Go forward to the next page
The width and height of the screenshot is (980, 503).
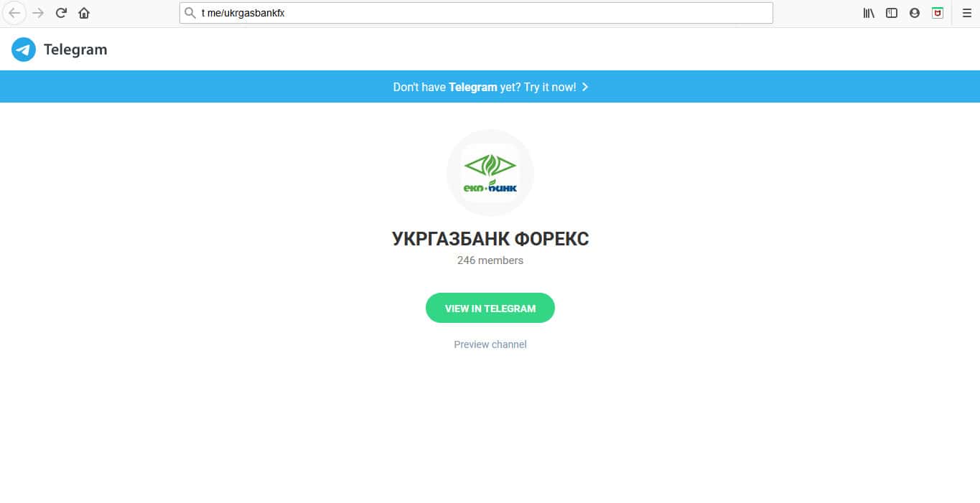tap(38, 13)
